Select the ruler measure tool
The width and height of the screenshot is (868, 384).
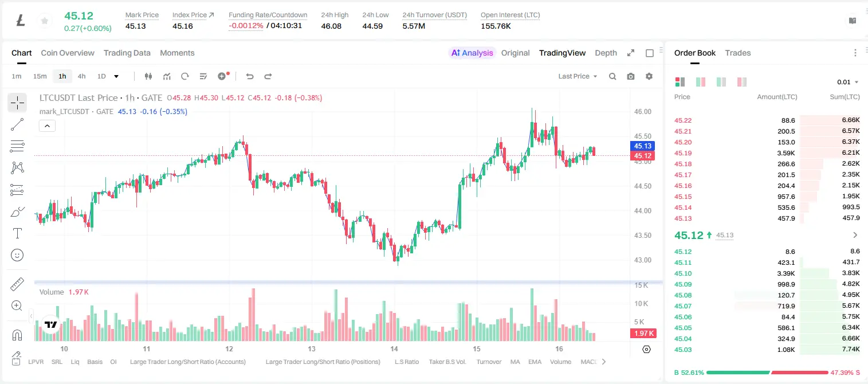(17, 284)
